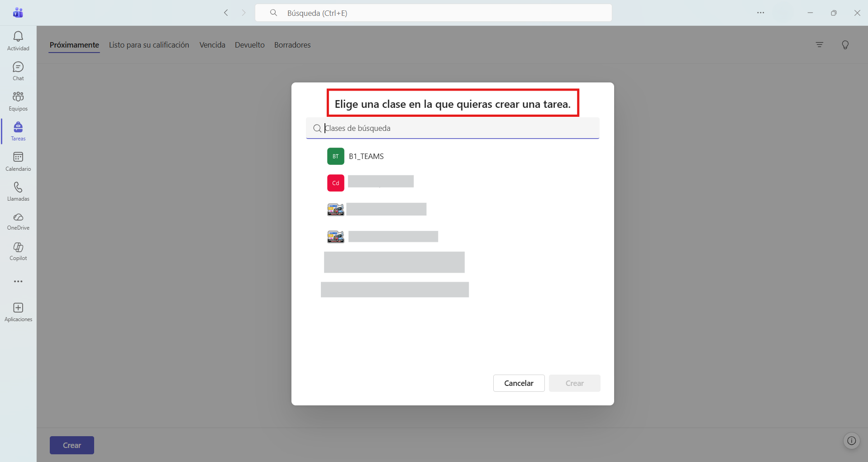868x462 pixels.
Task: Show more apps via sidebar ellipsis
Action: [18, 281]
